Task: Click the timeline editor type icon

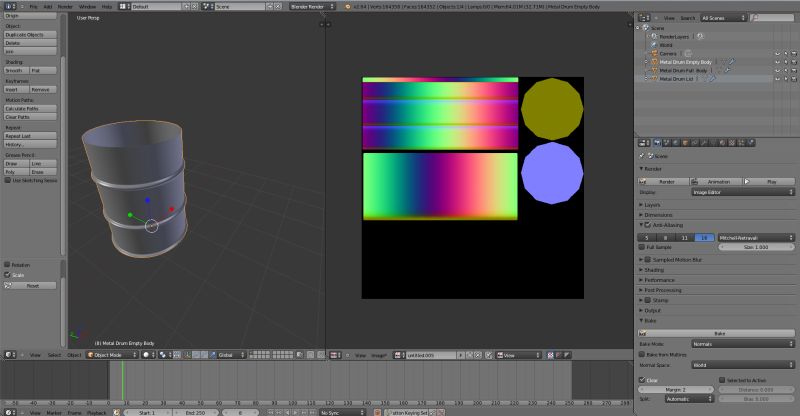Action: [x=9, y=412]
